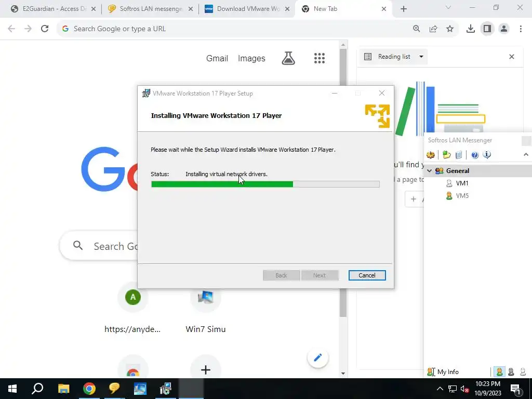Viewport: 532px width, 399px height.
Task: Open the blue help question-mark icon
Action: pos(475,155)
